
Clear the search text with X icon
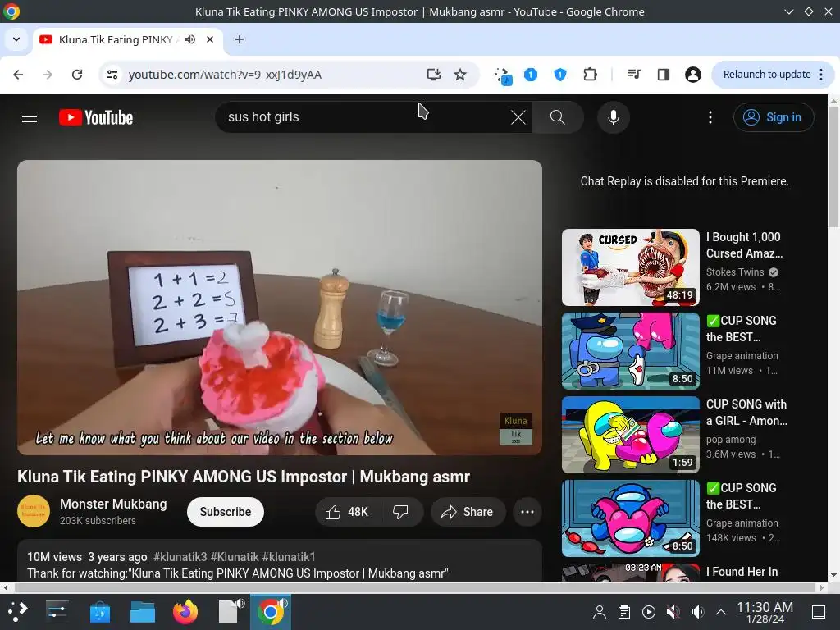pyautogui.click(x=518, y=116)
